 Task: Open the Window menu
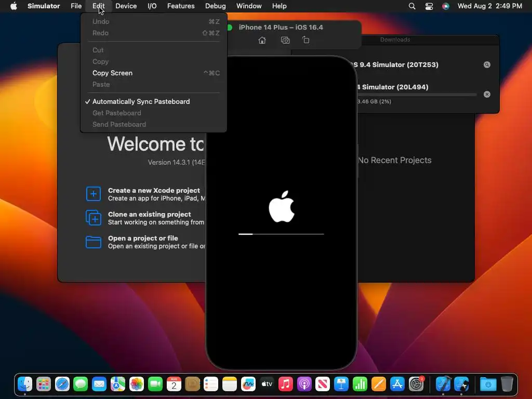[249, 6]
